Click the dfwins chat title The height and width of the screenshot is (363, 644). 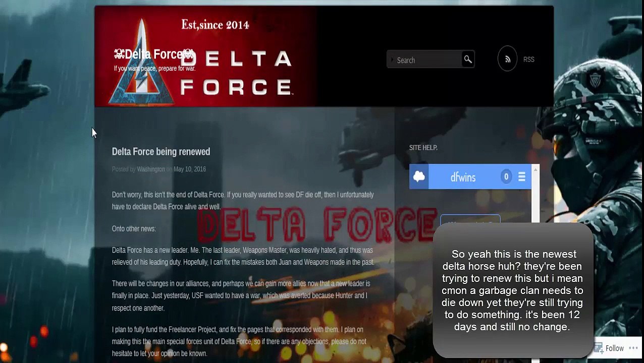pyautogui.click(x=463, y=177)
